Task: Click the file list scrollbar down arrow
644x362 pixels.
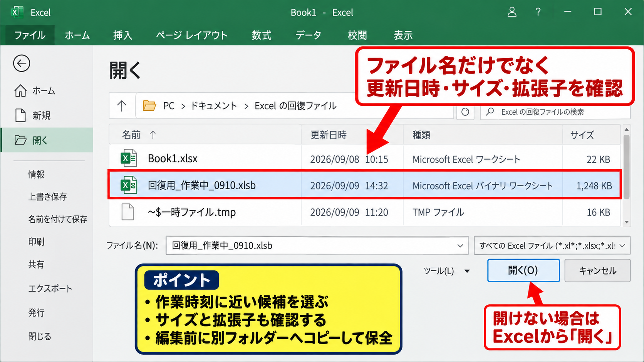Action: click(x=627, y=222)
